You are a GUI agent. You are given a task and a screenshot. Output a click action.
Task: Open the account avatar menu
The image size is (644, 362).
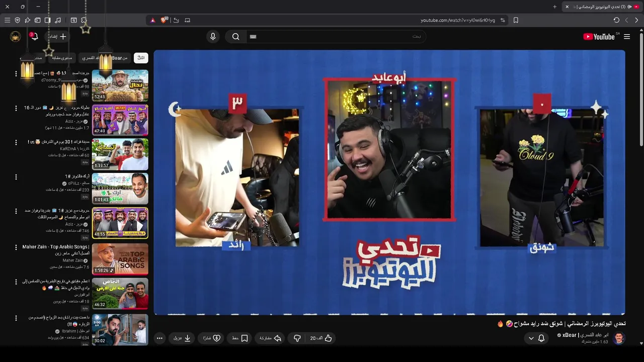pos(16,36)
